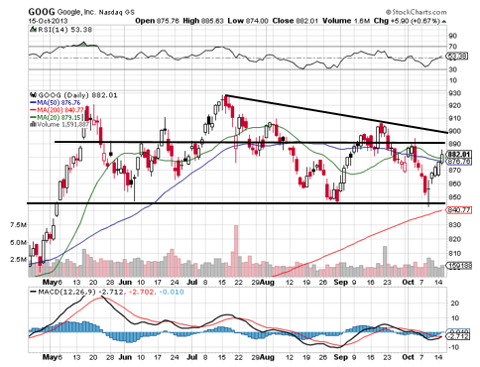Click the "High 885.63" value
Viewport: 480px width, 367px height.
click(x=203, y=21)
